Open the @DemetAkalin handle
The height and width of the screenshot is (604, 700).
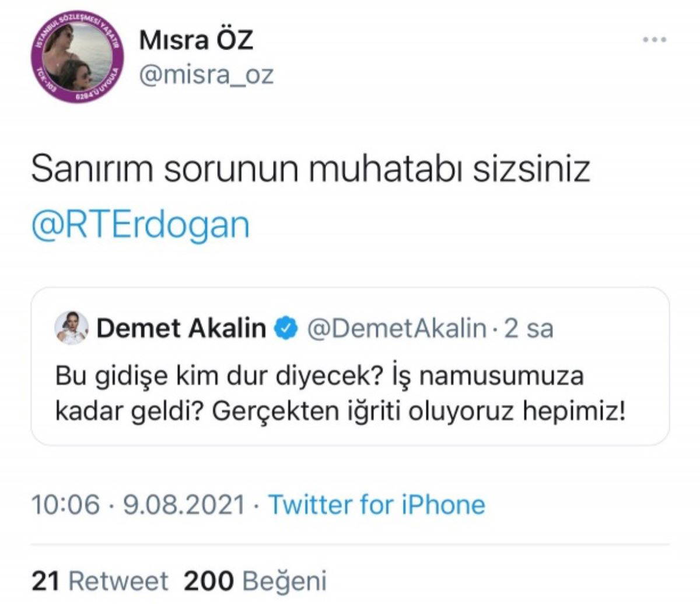click(x=396, y=329)
